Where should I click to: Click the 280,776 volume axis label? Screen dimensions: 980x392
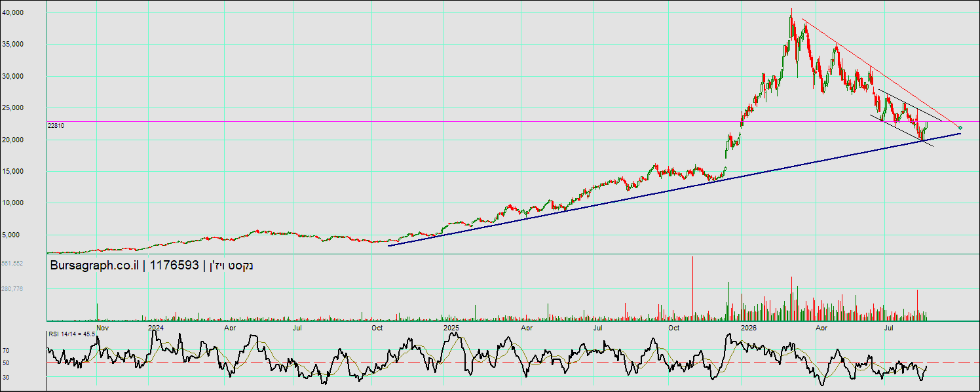[12, 288]
